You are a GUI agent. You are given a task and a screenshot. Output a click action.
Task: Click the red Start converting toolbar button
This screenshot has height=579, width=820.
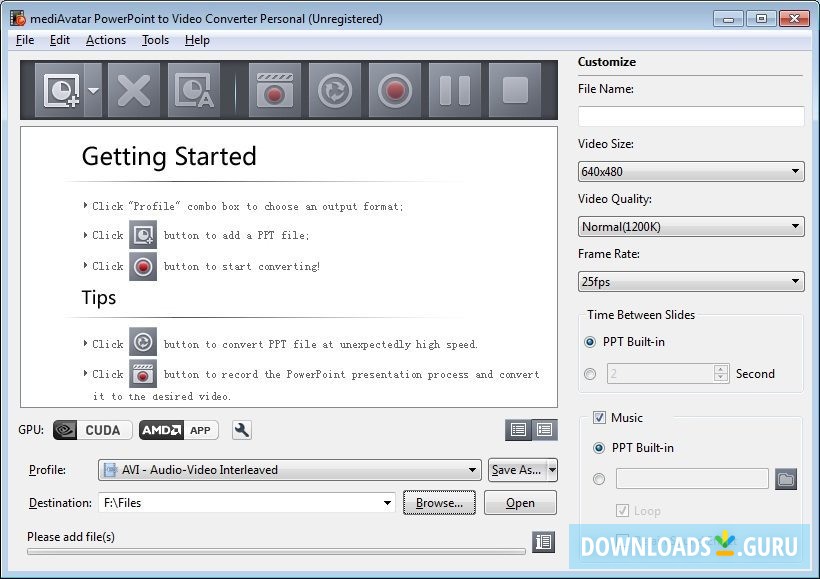394,90
